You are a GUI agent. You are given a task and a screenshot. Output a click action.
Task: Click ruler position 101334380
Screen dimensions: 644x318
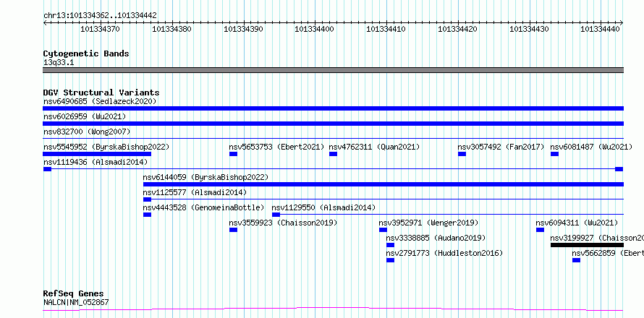point(171,29)
